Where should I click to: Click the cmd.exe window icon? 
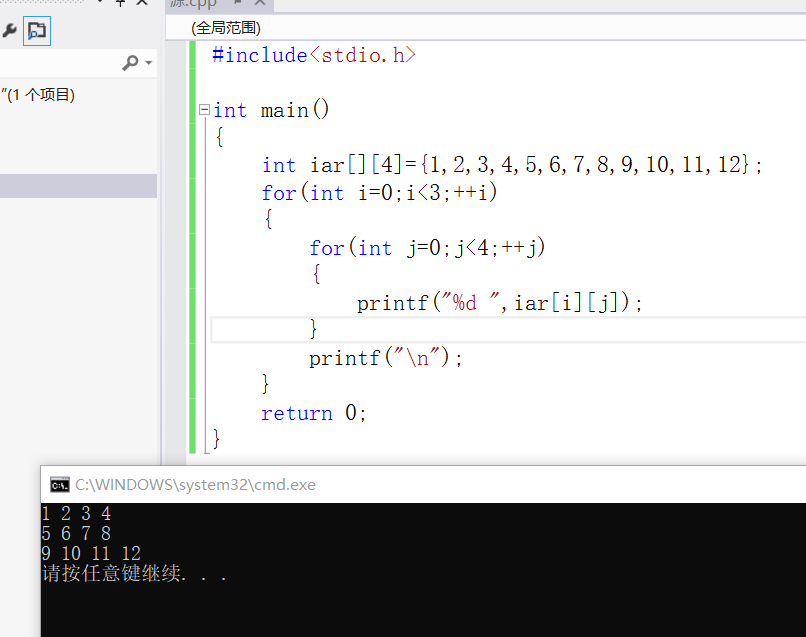60,485
